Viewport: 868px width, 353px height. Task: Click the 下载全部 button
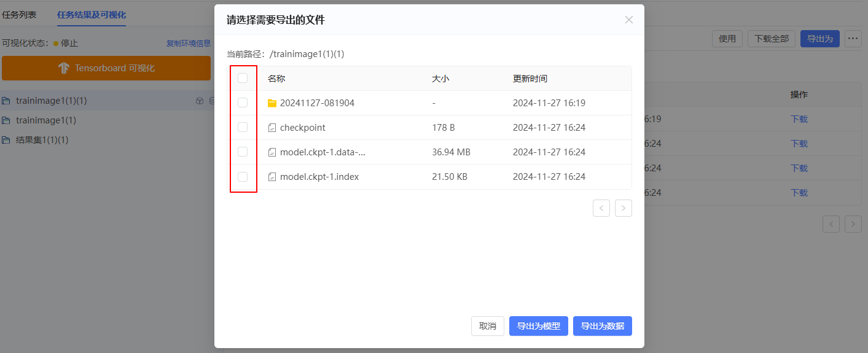coord(772,39)
